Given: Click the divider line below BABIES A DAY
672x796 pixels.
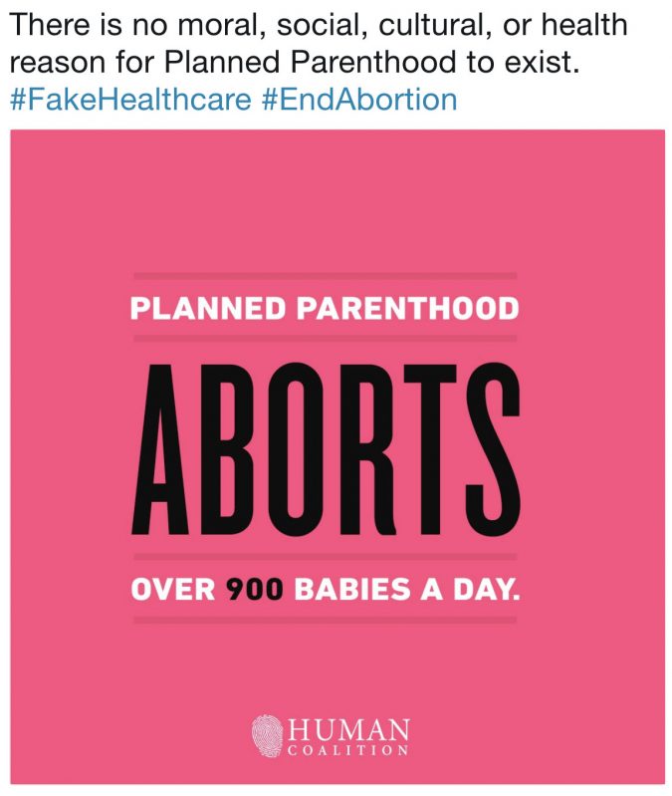Looking at the screenshot, I should [x=326, y=620].
